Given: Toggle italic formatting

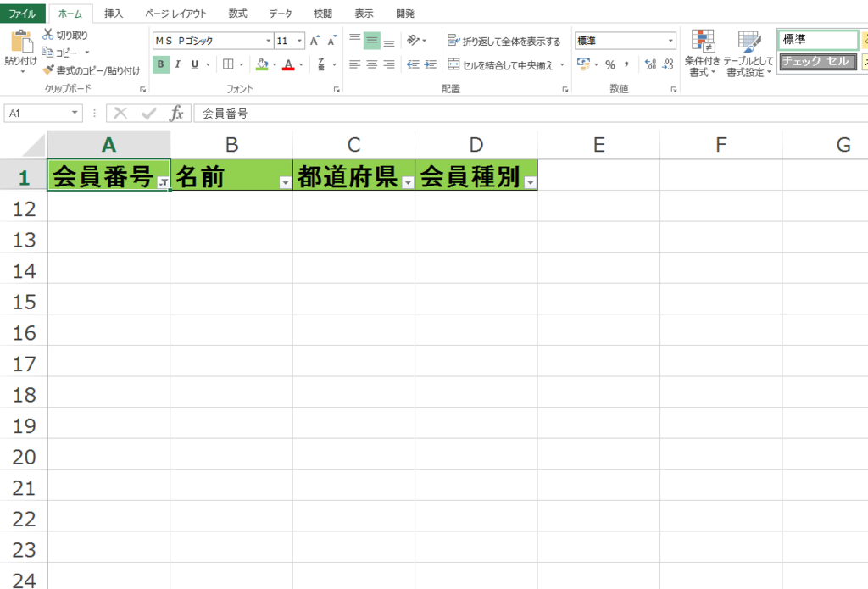Looking at the screenshot, I should click(175, 64).
